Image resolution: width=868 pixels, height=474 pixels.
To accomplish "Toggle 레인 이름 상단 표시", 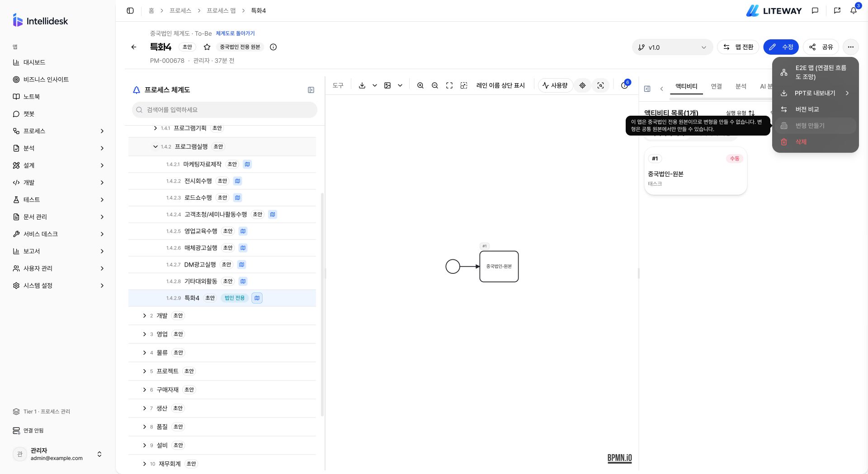I will (500, 85).
